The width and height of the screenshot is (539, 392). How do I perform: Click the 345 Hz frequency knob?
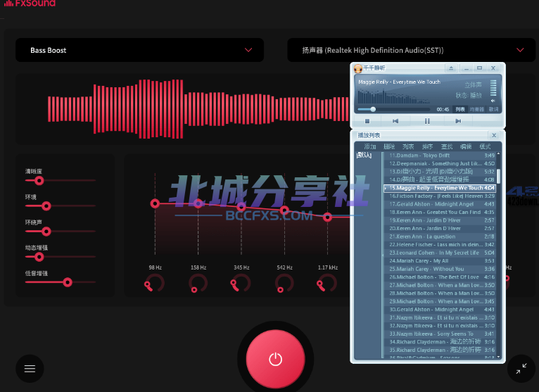click(x=241, y=283)
